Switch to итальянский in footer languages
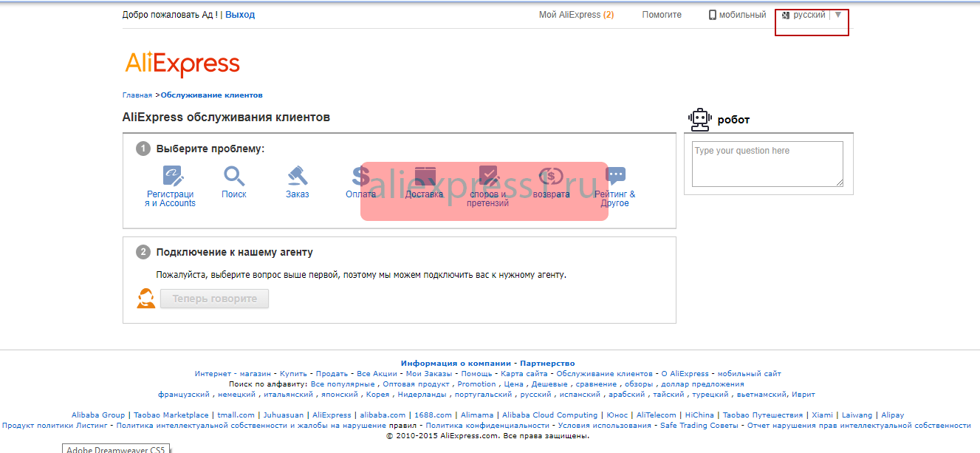 [x=289, y=395]
